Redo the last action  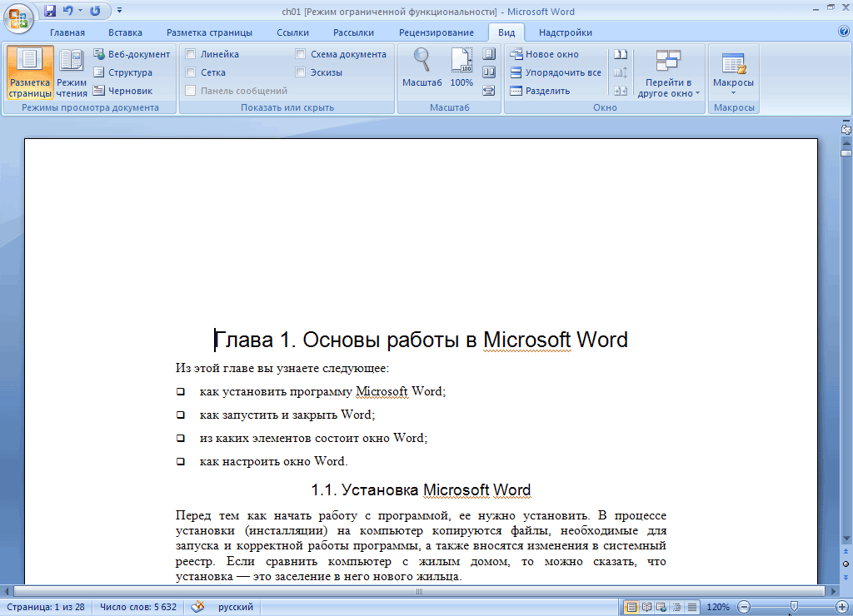click(x=95, y=10)
